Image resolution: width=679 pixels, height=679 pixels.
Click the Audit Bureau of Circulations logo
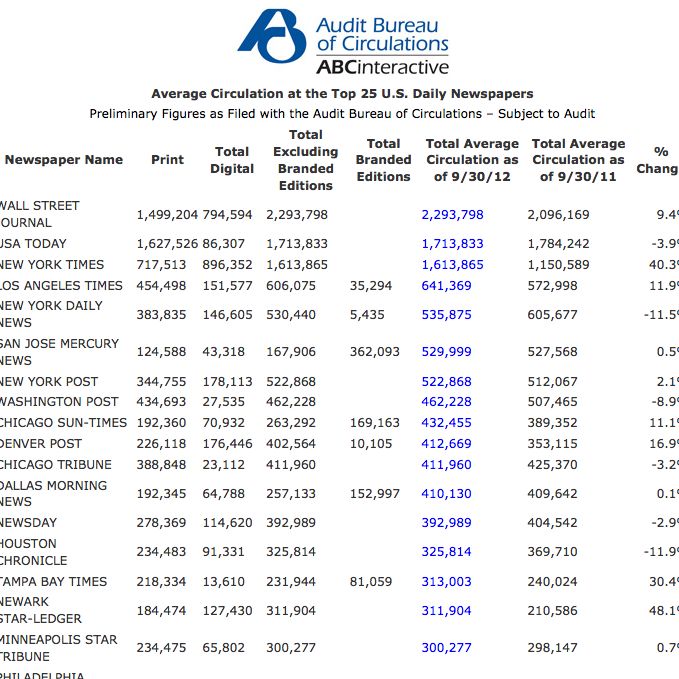click(343, 42)
